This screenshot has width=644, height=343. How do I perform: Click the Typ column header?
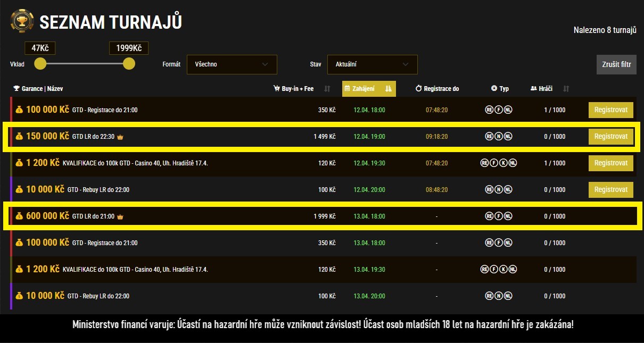(x=500, y=89)
